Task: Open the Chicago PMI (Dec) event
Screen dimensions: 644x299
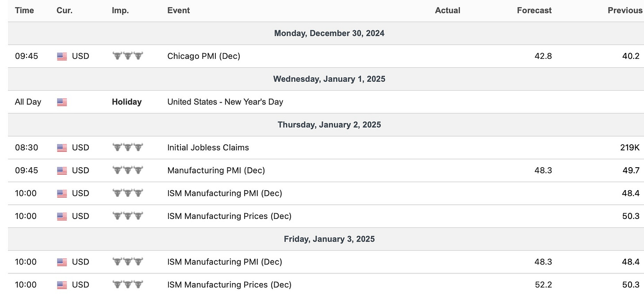Action: click(203, 56)
